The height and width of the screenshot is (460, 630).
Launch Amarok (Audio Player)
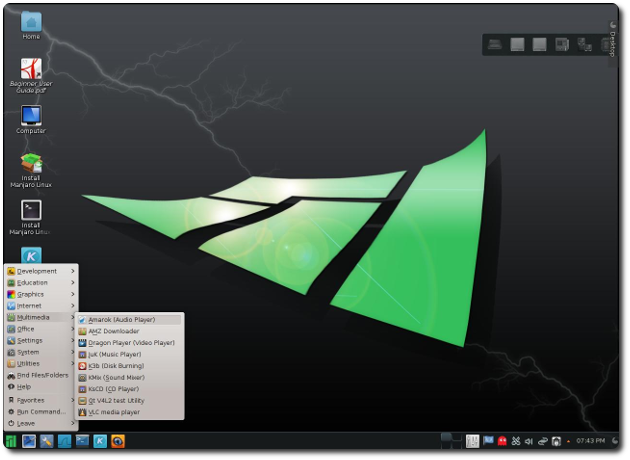point(129,320)
